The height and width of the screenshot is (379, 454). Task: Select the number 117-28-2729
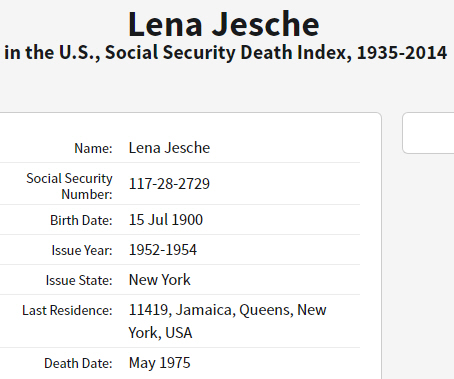[x=169, y=184]
